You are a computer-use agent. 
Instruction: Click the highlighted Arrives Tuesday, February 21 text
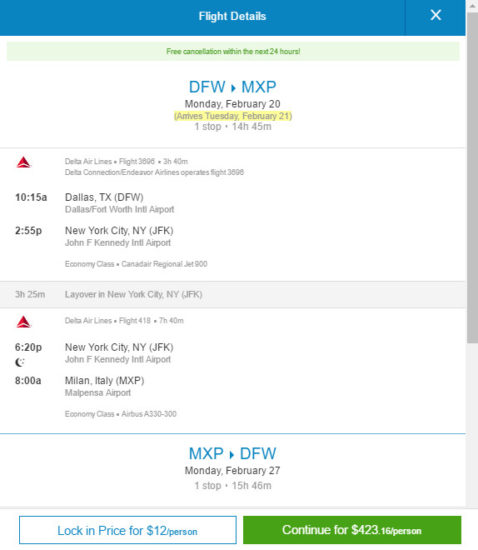click(x=233, y=116)
